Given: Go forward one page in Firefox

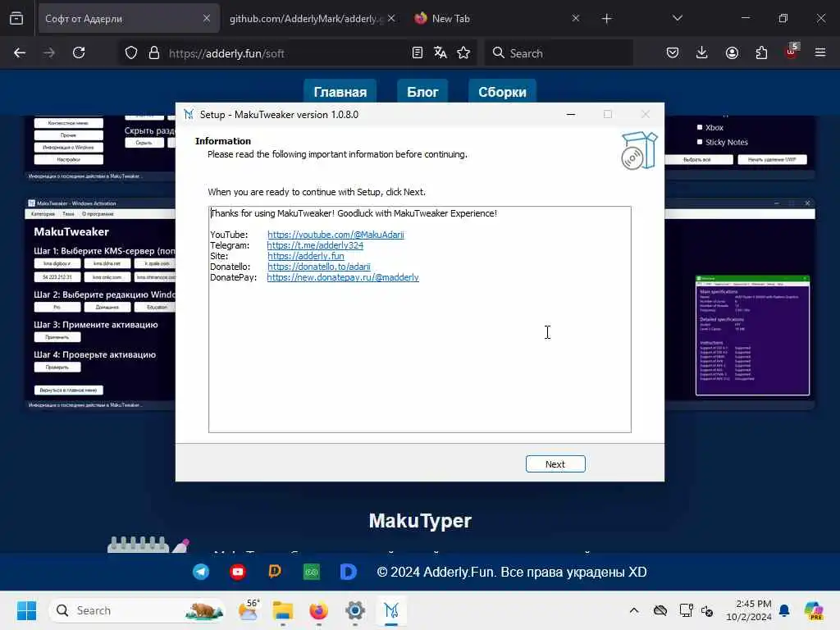Looking at the screenshot, I should click(x=49, y=52).
